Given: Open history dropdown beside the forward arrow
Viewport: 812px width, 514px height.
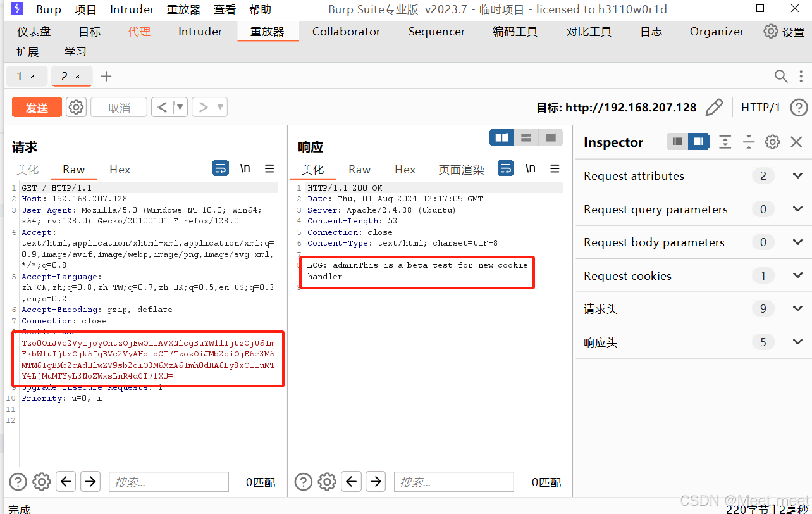Looking at the screenshot, I should pos(221,107).
